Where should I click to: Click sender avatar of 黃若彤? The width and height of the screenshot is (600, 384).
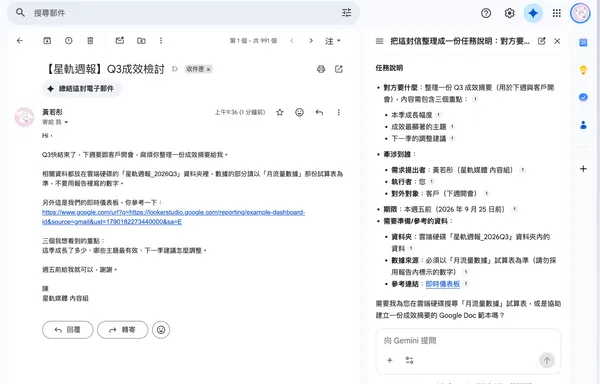(24, 117)
